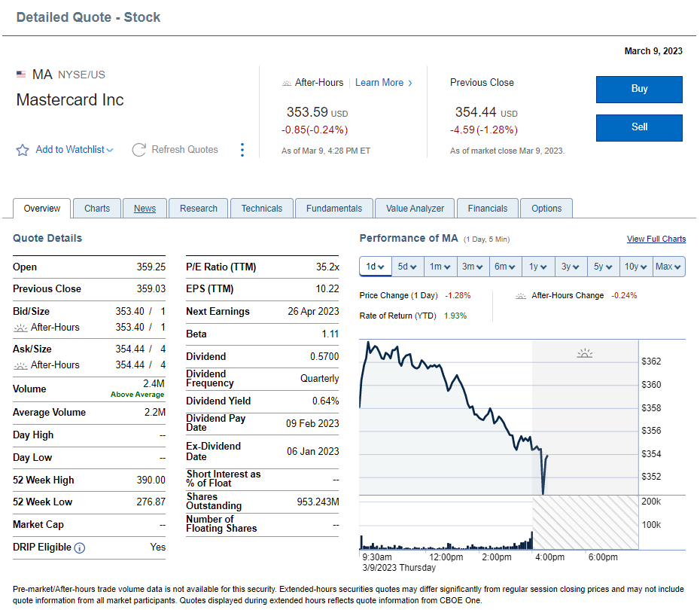Click the Mastercard Inc company name
Image resolution: width=700 pixels, height=610 pixels.
(70, 99)
